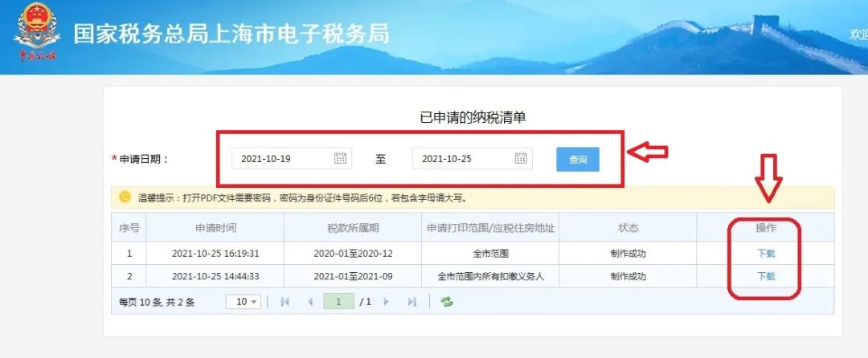Click the 税款所属期 column header
Screen dimensions: 868x358
click(x=353, y=228)
